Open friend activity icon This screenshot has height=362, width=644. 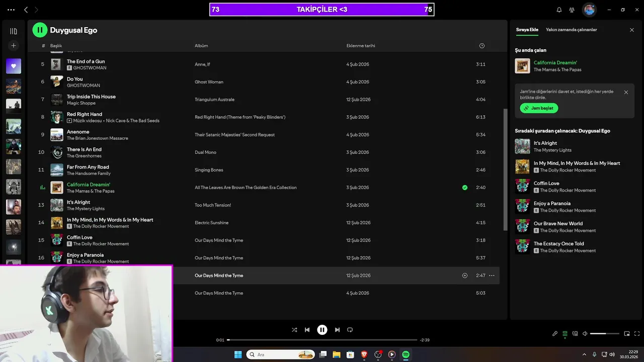pos(572,10)
